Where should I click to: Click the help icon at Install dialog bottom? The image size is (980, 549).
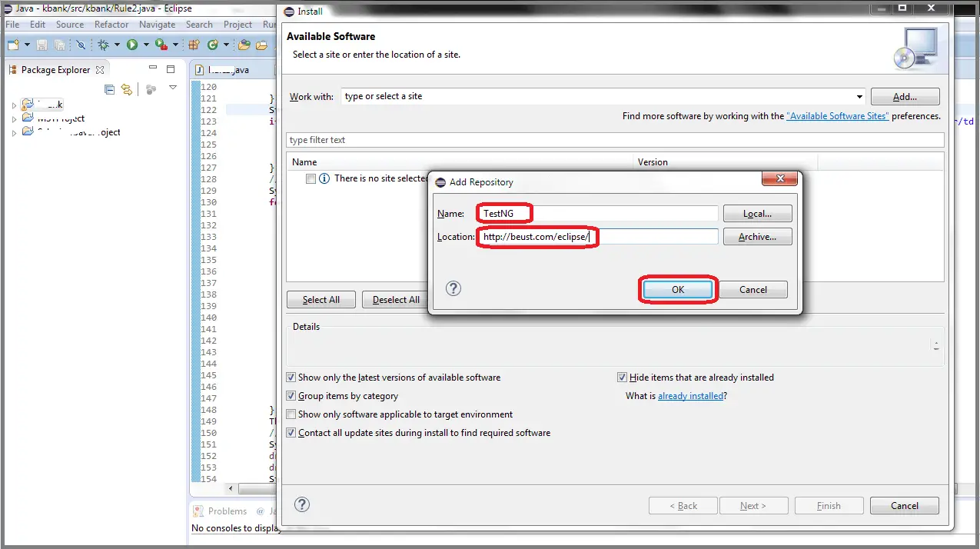[302, 504]
